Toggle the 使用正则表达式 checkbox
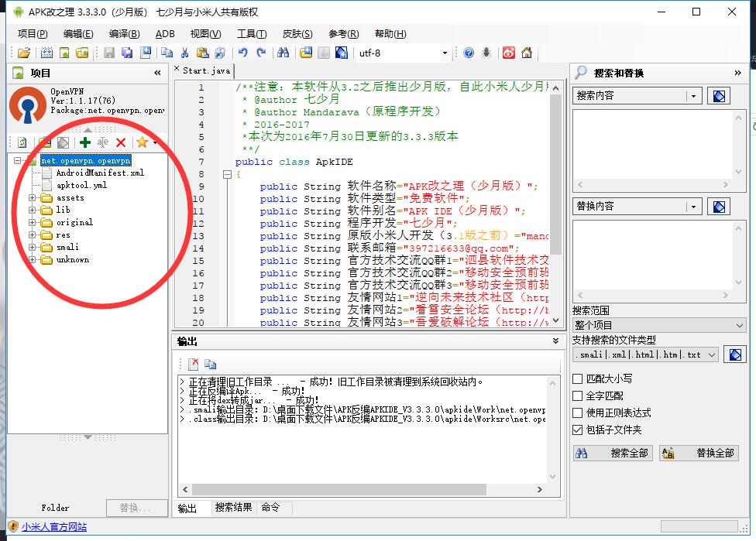The image size is (756, 541). (577, 413)
